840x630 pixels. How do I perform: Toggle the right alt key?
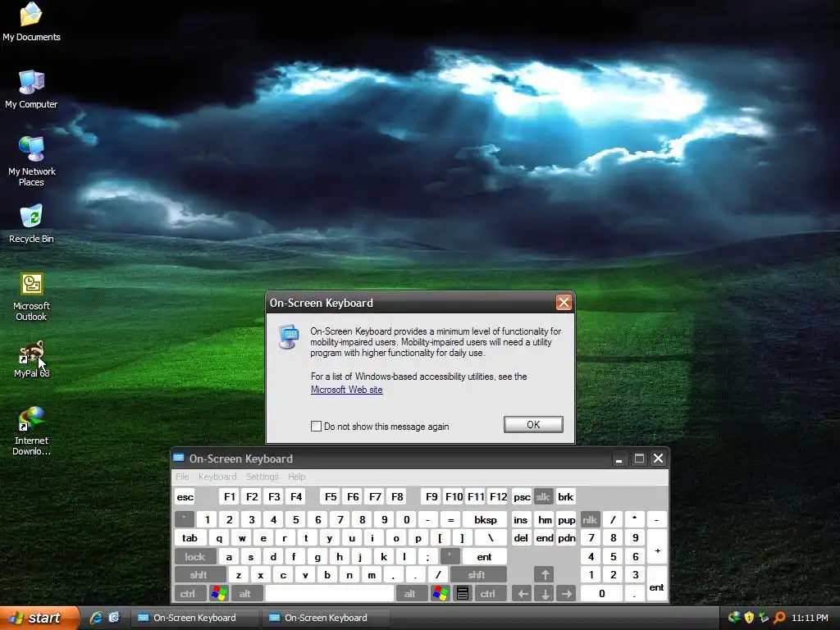coord(410,594)
